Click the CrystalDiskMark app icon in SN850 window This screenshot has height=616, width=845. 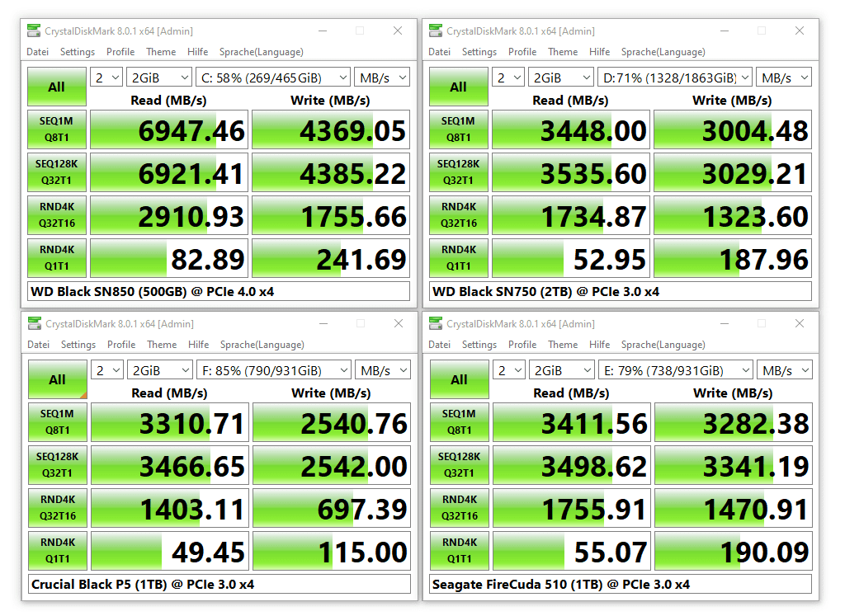(34, 31)
